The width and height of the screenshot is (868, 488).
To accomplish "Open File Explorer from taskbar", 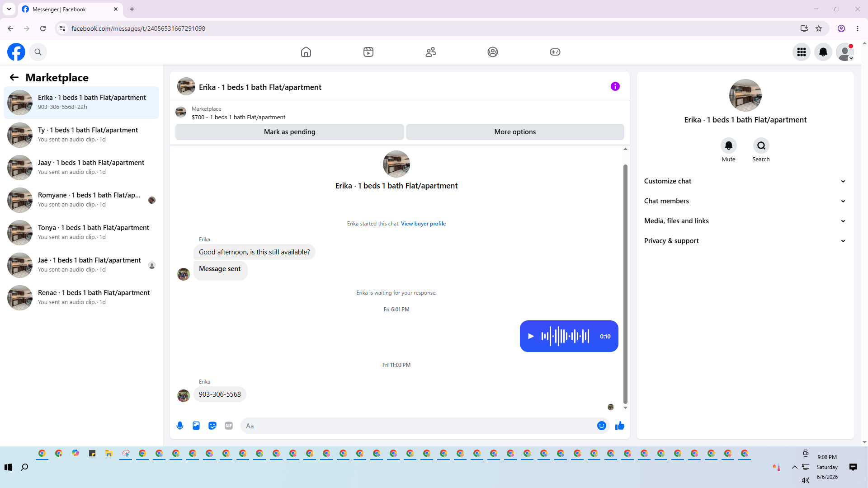I will 109,453.
